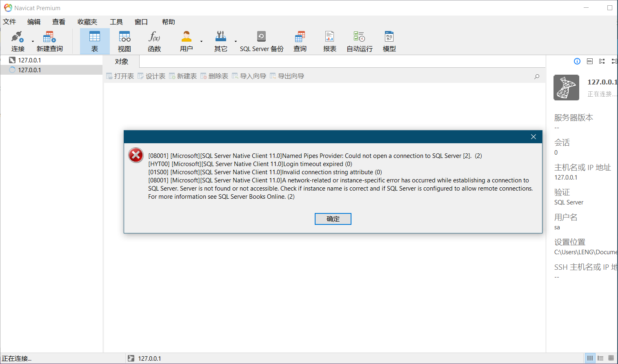Screen dimensions: 618x364
Task: Click the 函数 (Function) toolbar icon
Action: (154, 41)
